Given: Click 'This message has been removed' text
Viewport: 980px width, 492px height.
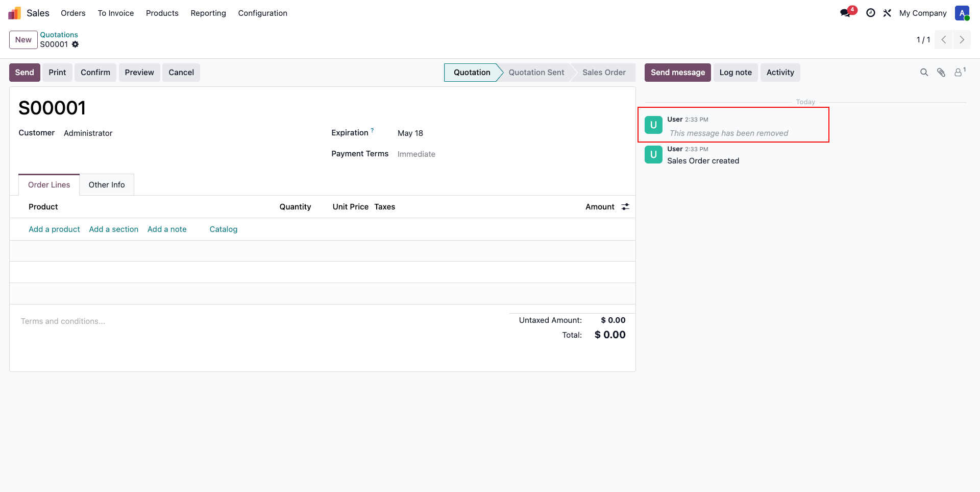Looking at the screenshot, I should pos(729,133).
